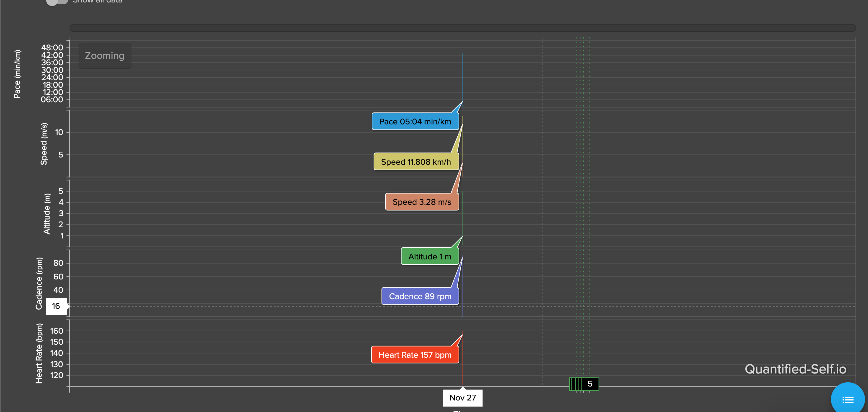Click the Quantified-Self.io link
Image resolution: width=868 pixels, height=412 pixels.
coord(795,369)
